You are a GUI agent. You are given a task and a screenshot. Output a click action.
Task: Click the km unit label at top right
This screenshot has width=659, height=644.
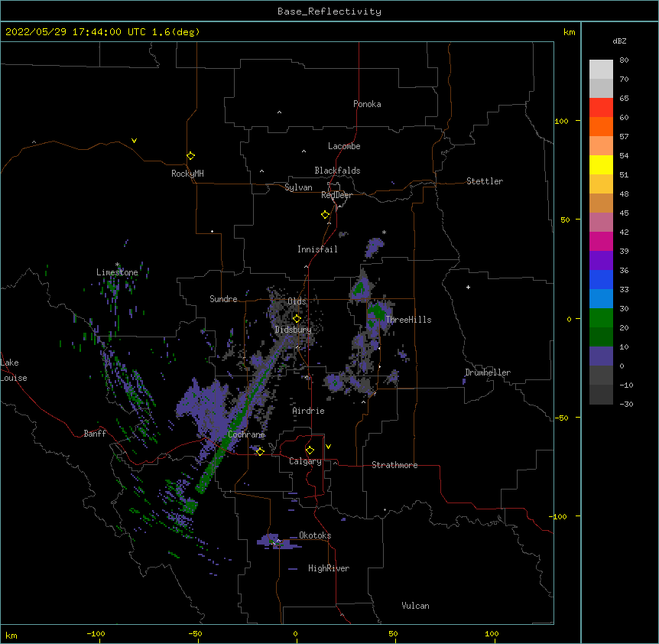(x=569, y=32)
